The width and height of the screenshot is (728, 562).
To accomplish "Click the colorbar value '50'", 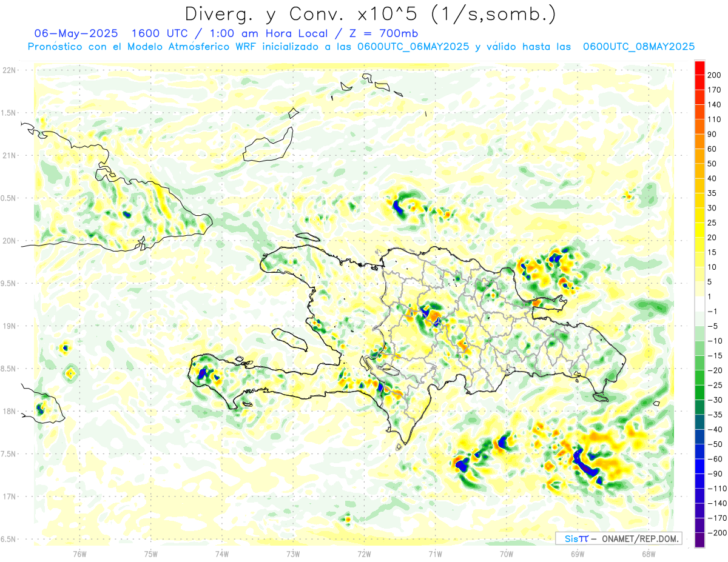I will pos(712,164).
